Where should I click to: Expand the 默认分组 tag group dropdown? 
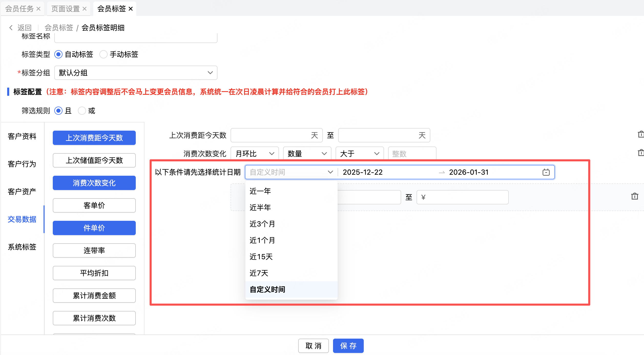coord(136,73)
